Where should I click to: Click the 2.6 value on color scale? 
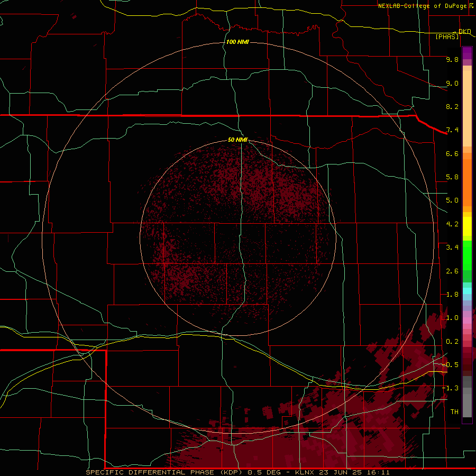[x=452, y=271]
